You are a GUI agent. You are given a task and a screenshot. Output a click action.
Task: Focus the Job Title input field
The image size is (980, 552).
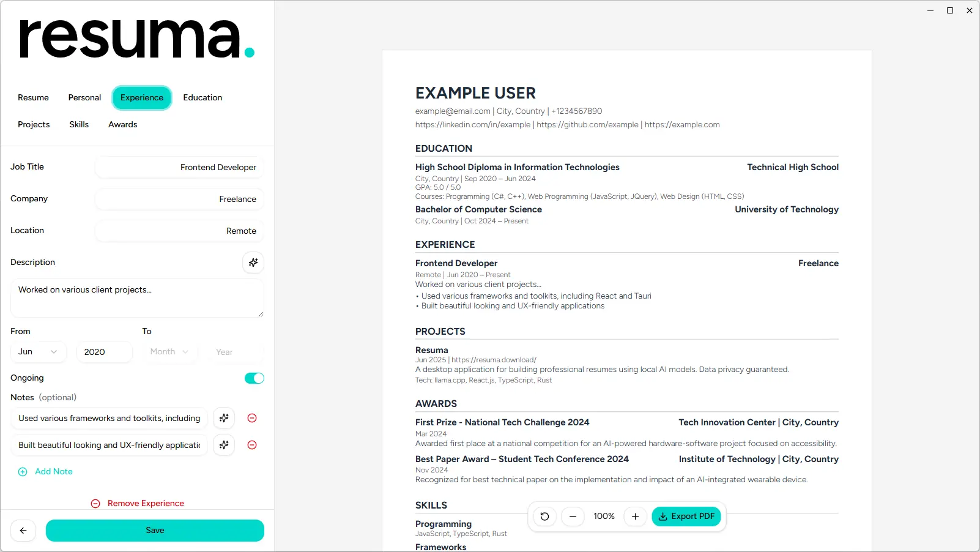coord(179,168)
